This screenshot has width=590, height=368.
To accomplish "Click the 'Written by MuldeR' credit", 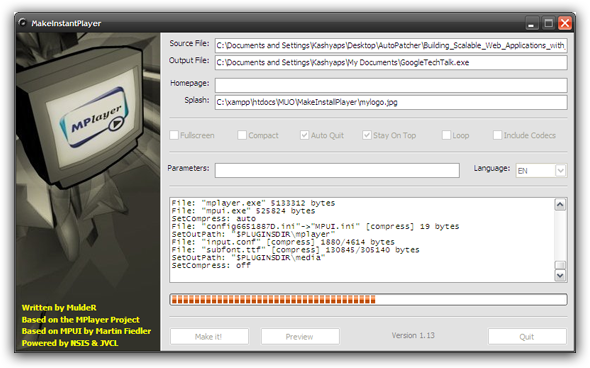I will tap(59, 308).
